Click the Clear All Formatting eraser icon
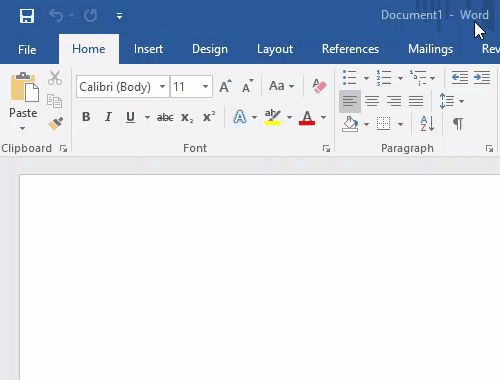This screenshot has width=500, height=380. point(319,86)
